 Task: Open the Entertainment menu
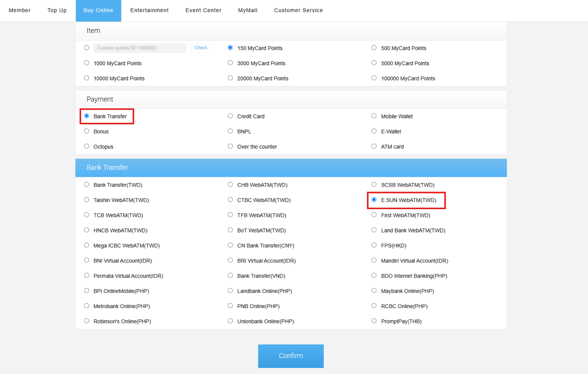click(149, 10)
